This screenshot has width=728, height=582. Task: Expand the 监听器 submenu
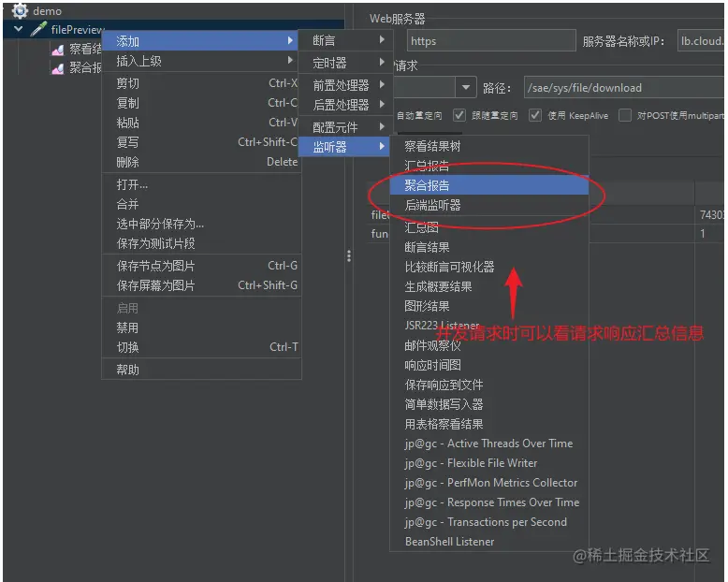346,147
